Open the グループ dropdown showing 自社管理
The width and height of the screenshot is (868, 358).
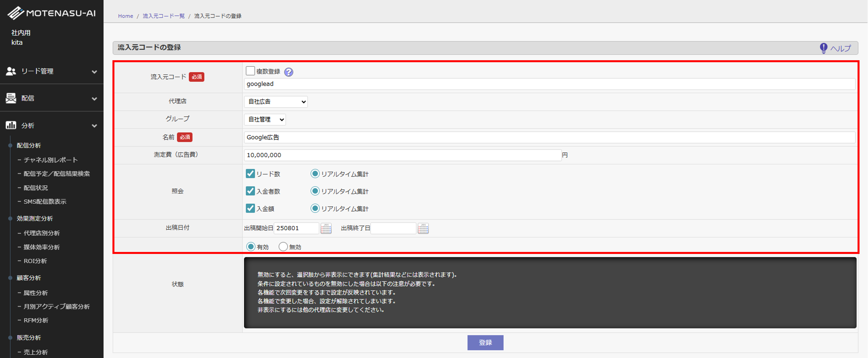click(x=265, y=119)
